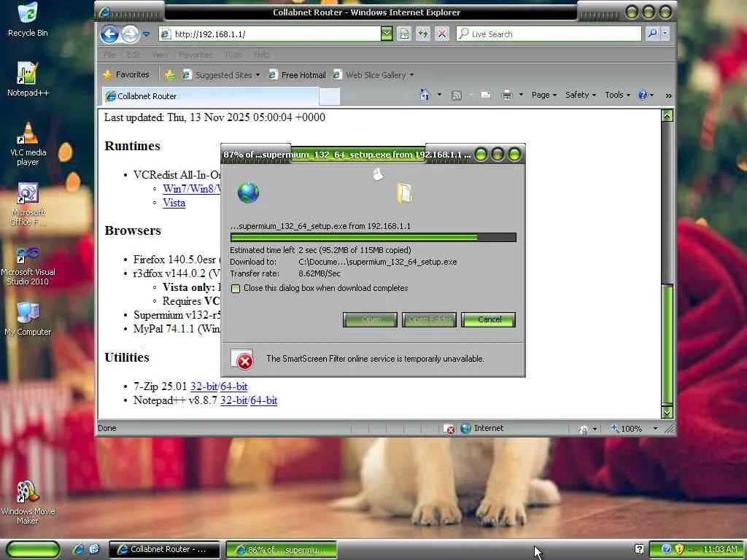The height and width of the screenshot is (560, 747).
Task: Open the Favorites menu in menu bar
Action: (196, 55)
